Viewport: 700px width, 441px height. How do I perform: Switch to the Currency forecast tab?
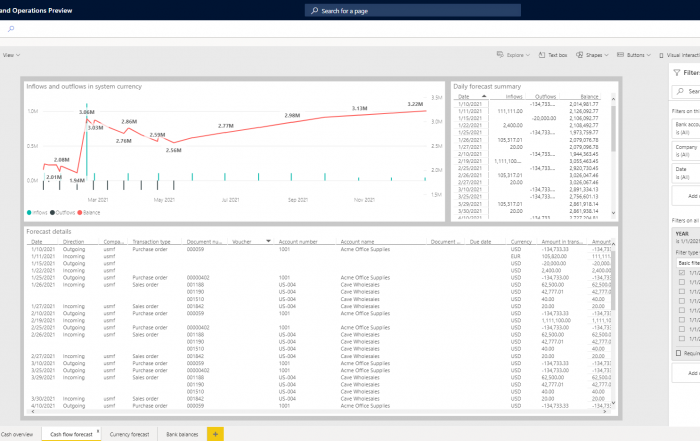click(129, 434)
